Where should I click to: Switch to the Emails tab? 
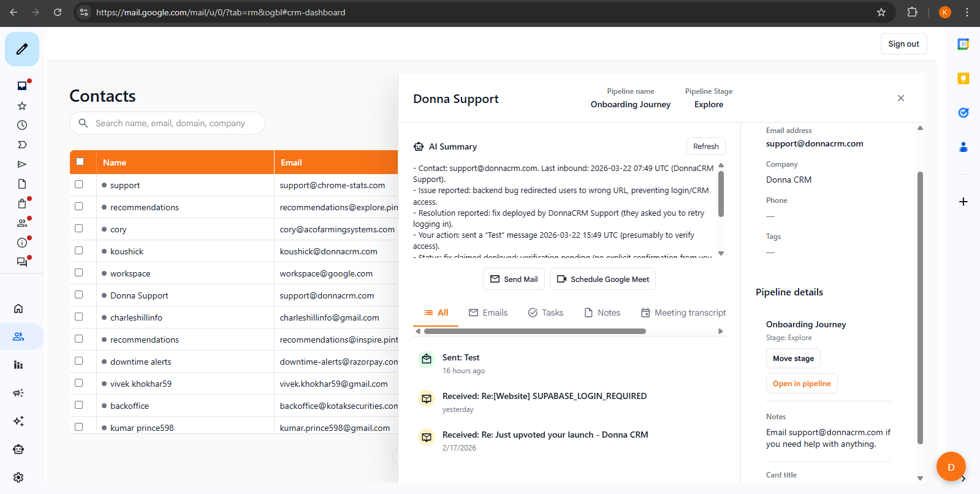(488, 313)
